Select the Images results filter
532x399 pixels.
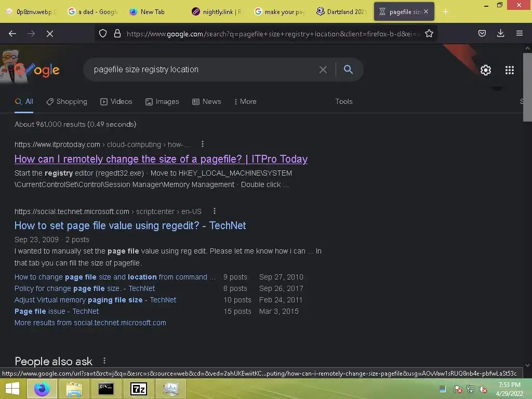(162, 101)
